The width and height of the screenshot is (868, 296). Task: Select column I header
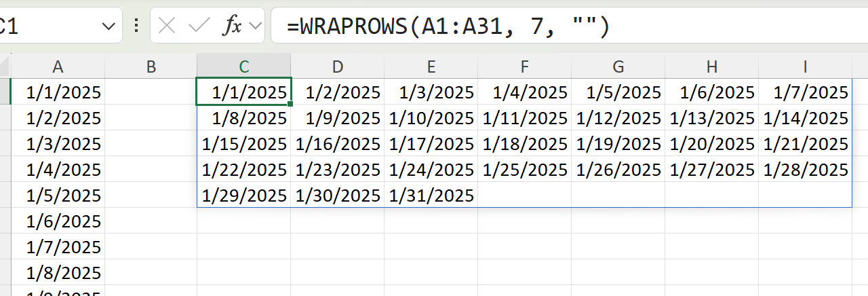(x=805, y=67)
